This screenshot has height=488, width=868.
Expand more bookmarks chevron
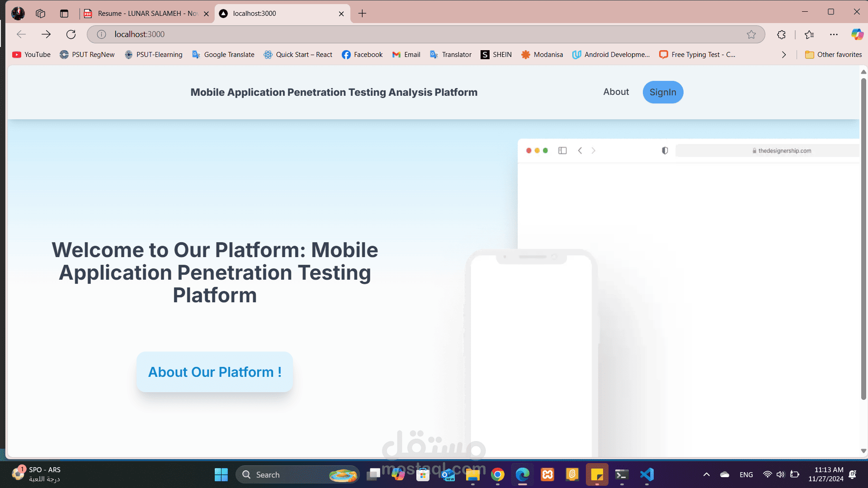(x=784, y=55)
